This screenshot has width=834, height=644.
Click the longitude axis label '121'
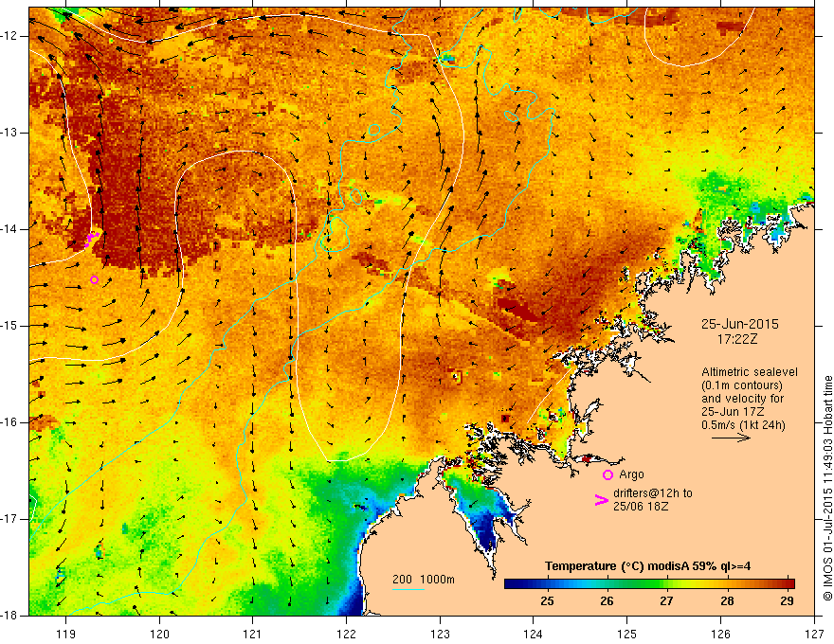(x=253, y=634)
